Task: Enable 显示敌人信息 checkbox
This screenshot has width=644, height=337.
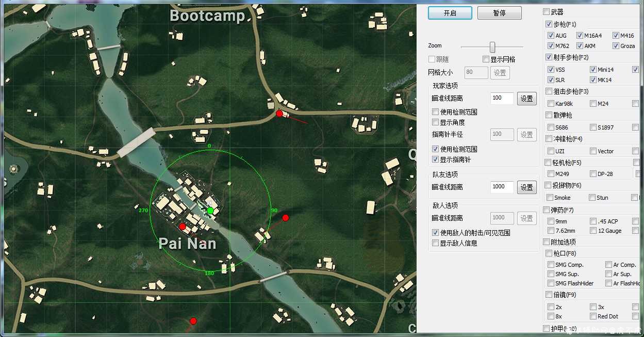Action: tap(435, 243)
